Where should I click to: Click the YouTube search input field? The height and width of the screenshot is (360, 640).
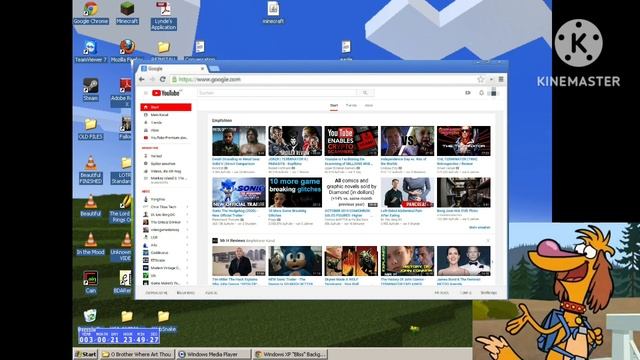[278, 93]
